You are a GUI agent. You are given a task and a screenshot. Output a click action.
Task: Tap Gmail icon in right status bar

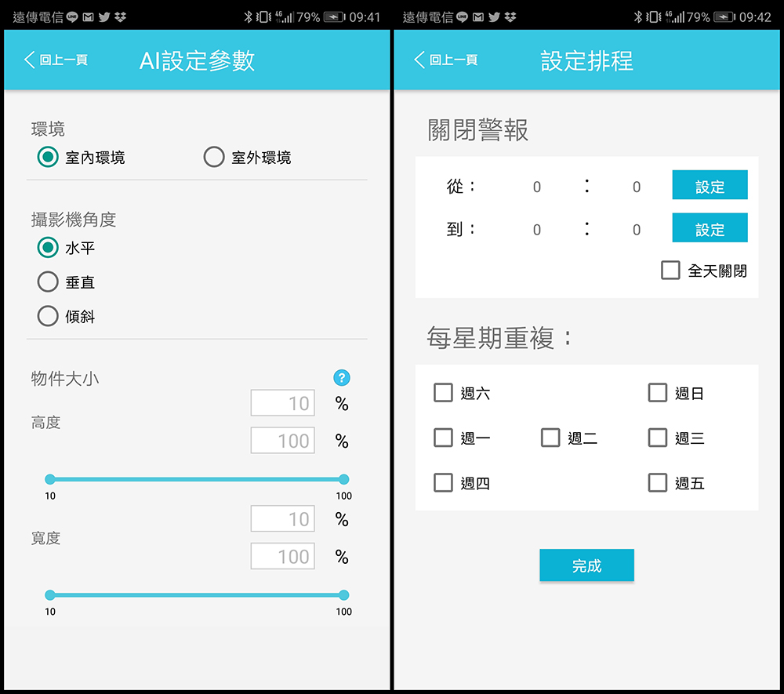(x=478, y=17)
